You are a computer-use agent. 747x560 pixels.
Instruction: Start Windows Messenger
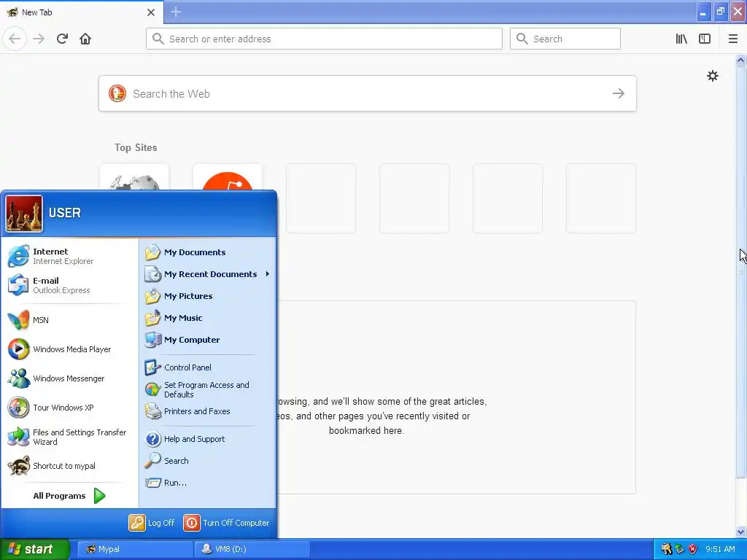click(69, 378)
